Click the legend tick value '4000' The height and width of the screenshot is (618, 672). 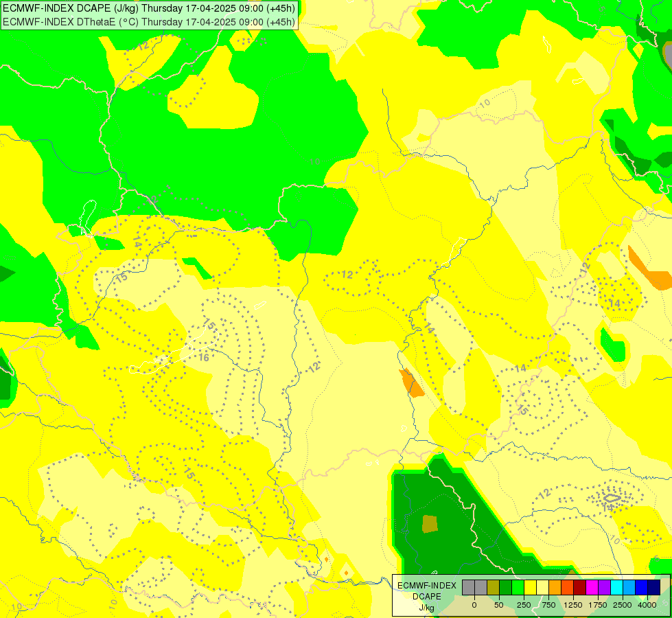pyautogui.click(x=647, y=605)
